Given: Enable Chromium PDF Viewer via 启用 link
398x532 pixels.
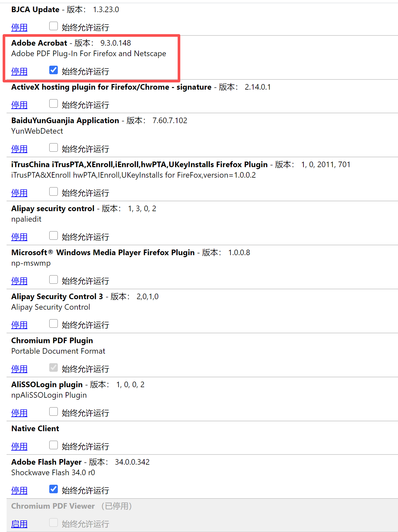Looking at the screenshot, I should pos(19,524).
